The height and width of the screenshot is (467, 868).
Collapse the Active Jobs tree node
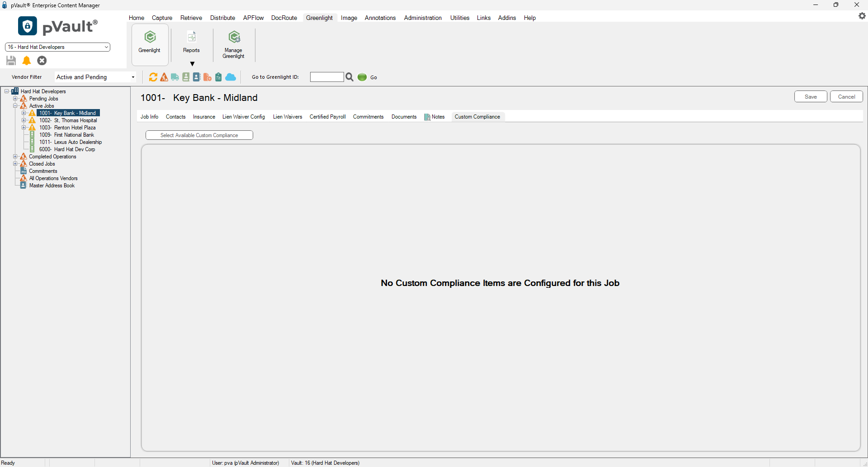click(15, 106)
